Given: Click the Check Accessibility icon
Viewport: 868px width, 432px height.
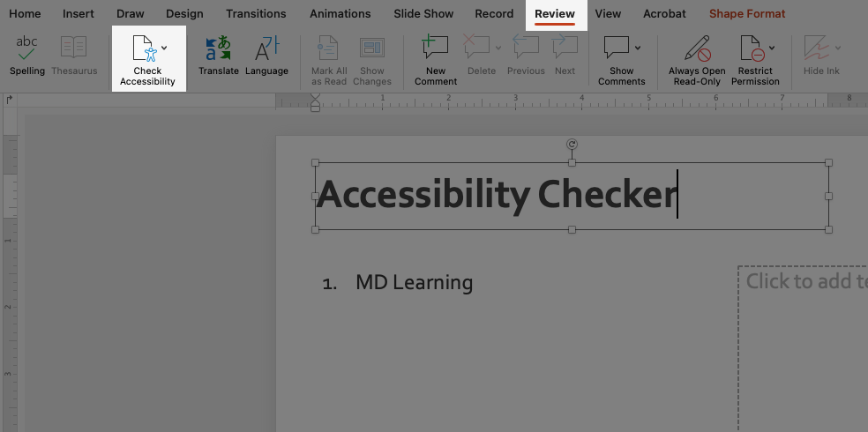Looking at the screenshot, I should click(x=143, y=48).
